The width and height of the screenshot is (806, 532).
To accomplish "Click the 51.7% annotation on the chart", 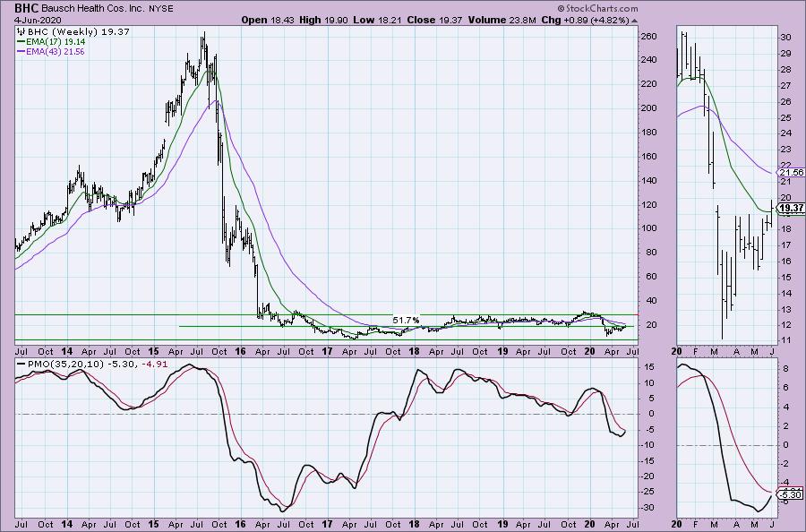I will [406, 321].
